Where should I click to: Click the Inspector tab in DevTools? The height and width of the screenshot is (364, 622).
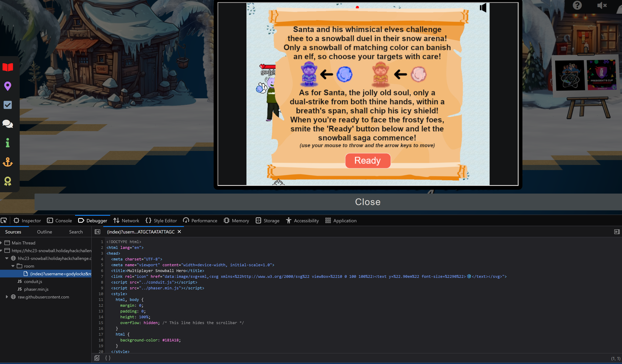pyautogui.click(x=31, y=221)
